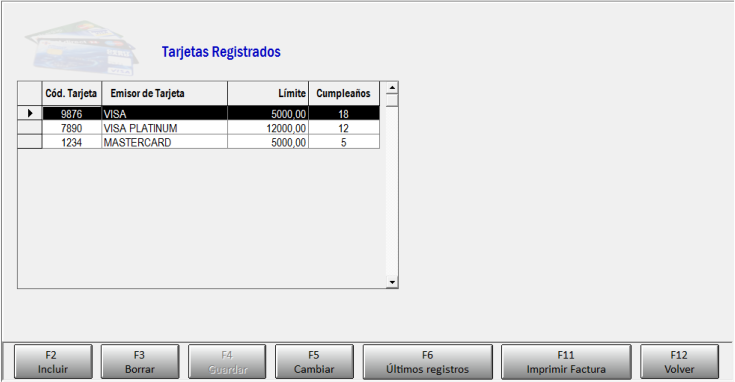Screen dimensions: 735x382
Task: Click the grid's scroll down arrow
Action: tap(392, 282)
